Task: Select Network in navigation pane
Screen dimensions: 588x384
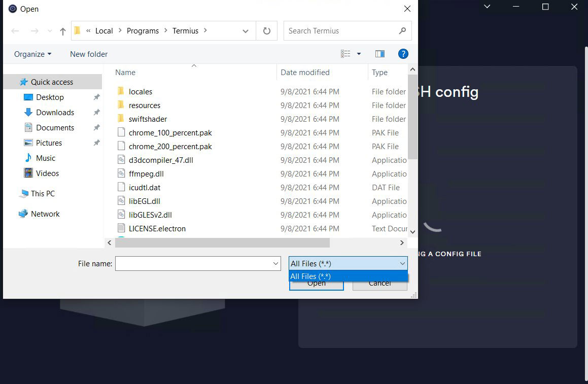Action: 45,214
